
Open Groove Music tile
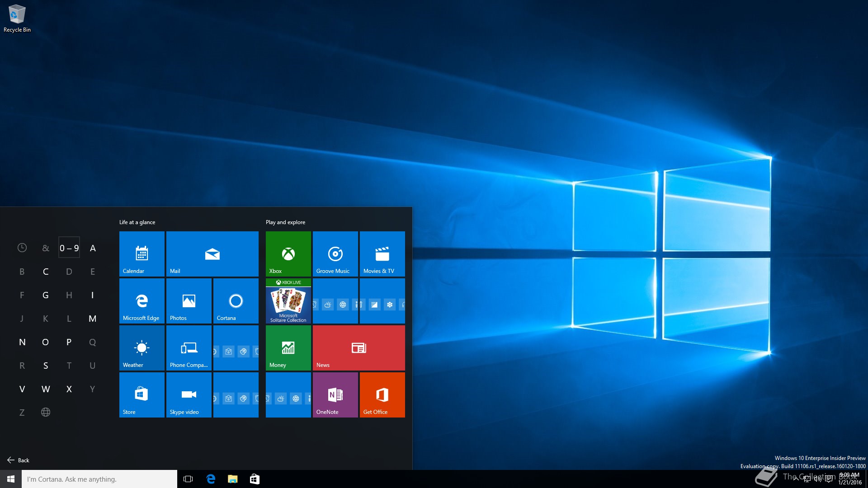click(x=335, y=253)
